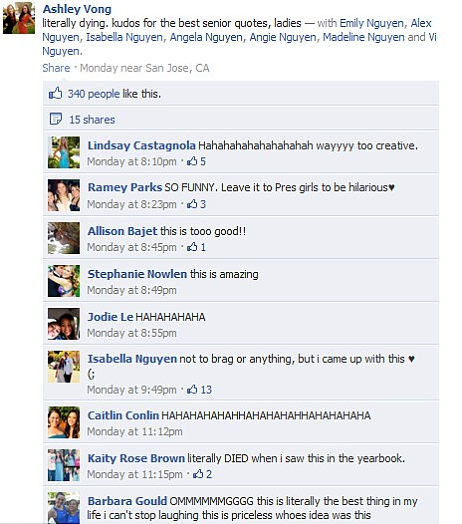462x524 pixels.
Task: Open Jodie Le's profile photo
Action: 64,324
